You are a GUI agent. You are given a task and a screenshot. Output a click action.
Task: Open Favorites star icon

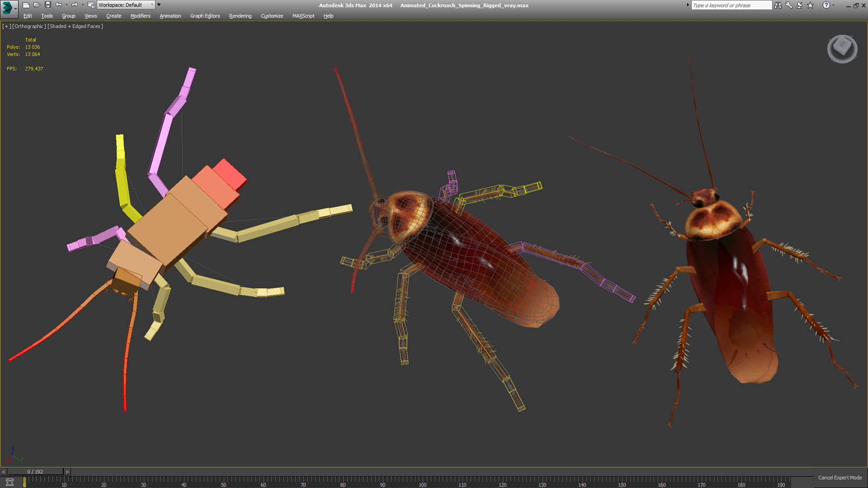tap(811, 5)
